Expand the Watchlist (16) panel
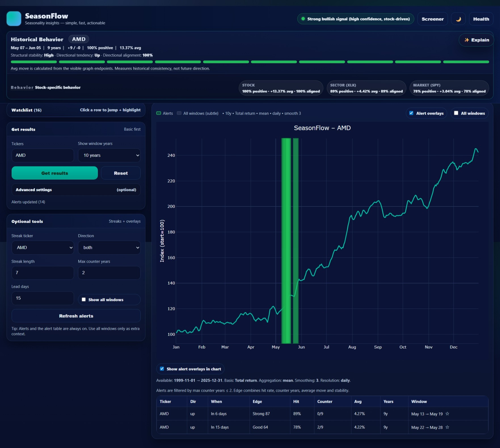This screenshot has width=500, height=448. click(x=76, y=110)
